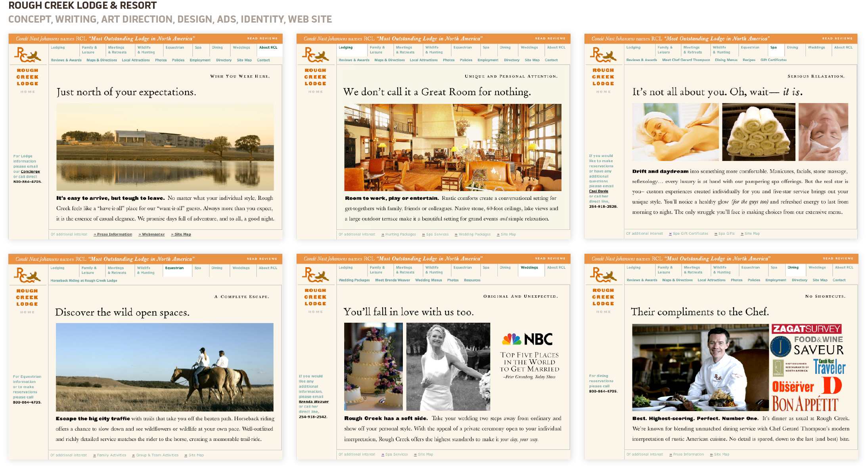This screenshot has height=469, width=868.
Task: Click the Food & Wine logo
Action: pyautogui.click(x=818, y=339)
